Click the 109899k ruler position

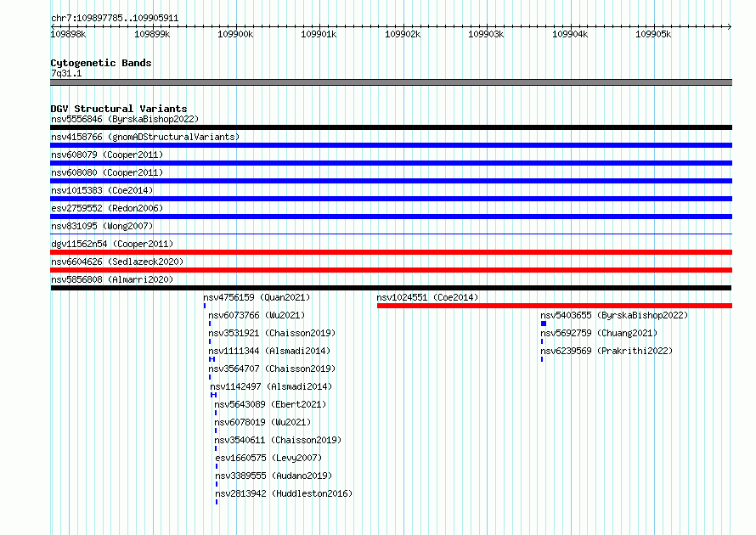point(152,34)
